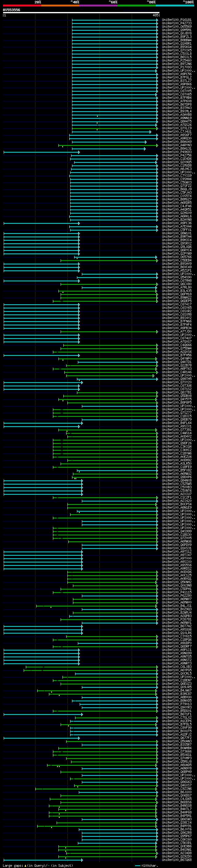197x868 pixels.
Task: Open hit UniRef100_Q9M5M1
Action: [x=176, y=30]
